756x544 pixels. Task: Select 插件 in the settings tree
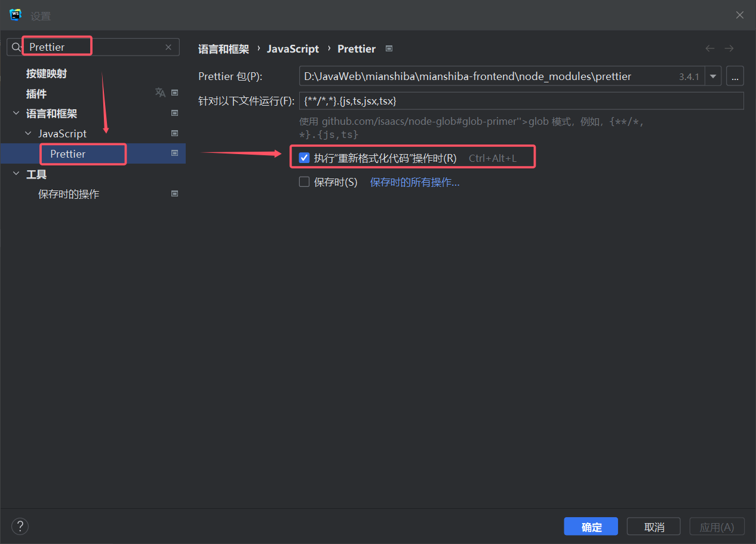click(36, 94)
